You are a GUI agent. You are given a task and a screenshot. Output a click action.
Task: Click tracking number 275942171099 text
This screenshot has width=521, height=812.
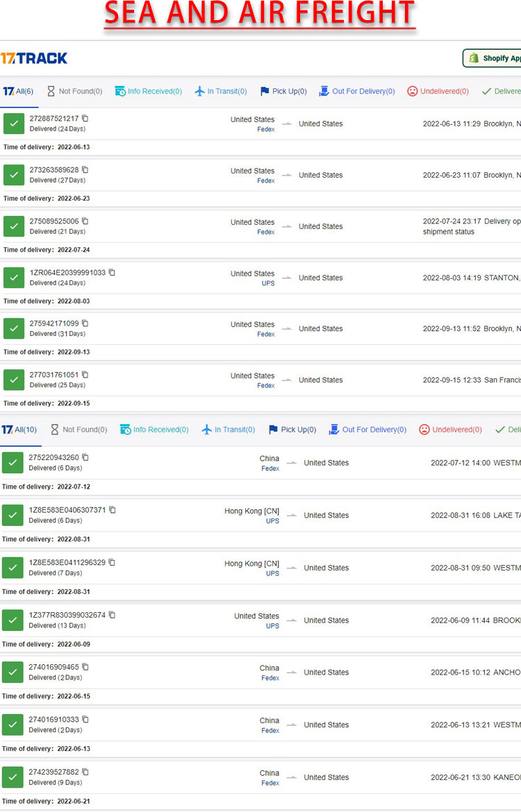click(54, 323)
